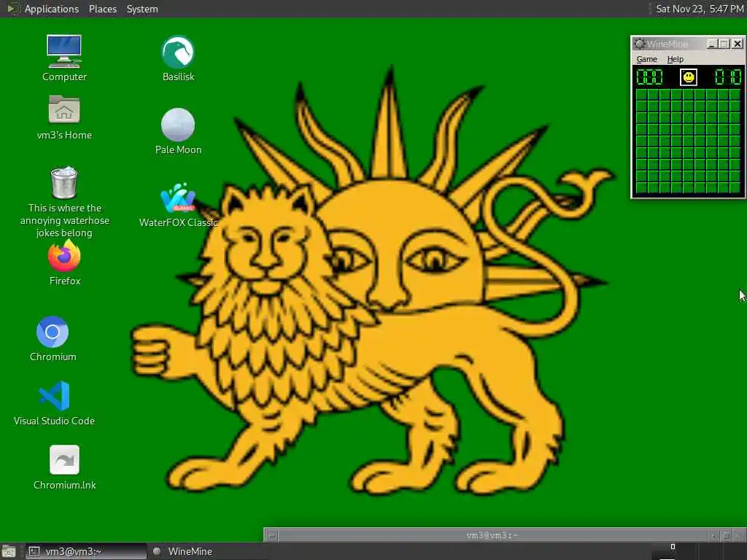The image size is (747, 560).
Task: Select the Chromium.lnk shortcut icon
Action: (64, 460)
